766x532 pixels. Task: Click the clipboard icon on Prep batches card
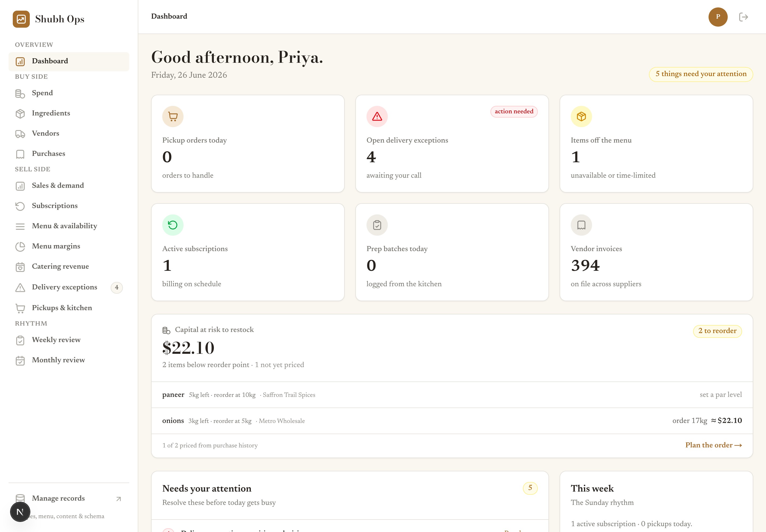377,225
